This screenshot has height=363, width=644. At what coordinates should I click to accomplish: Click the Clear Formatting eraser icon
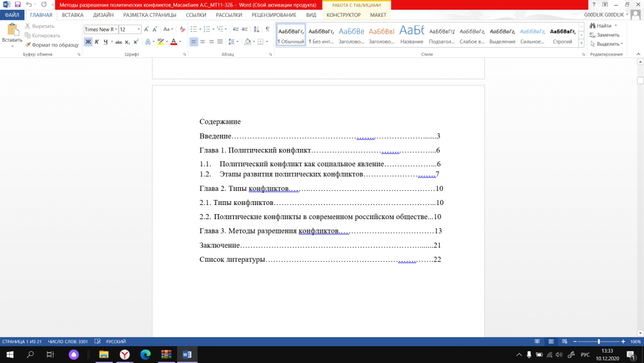(182, 29)
